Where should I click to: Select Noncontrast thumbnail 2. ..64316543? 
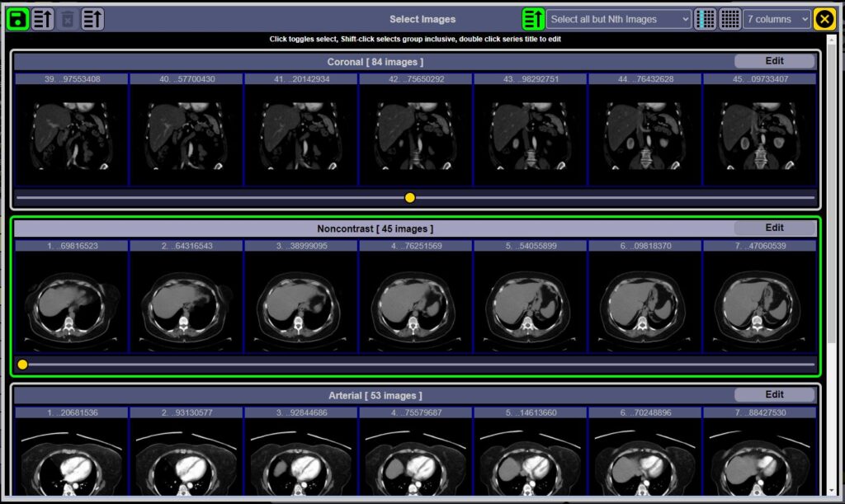186,297
